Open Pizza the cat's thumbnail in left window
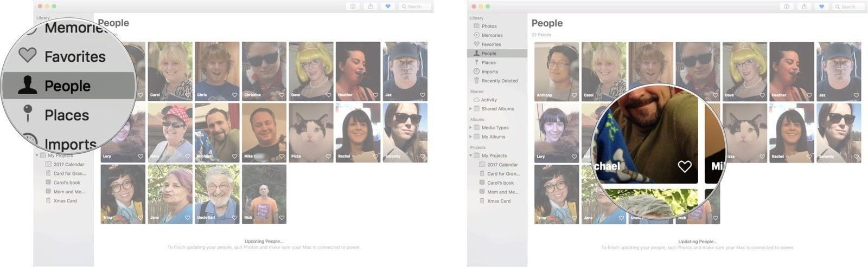Screen dimensions: 868x267 pos(311,132)
